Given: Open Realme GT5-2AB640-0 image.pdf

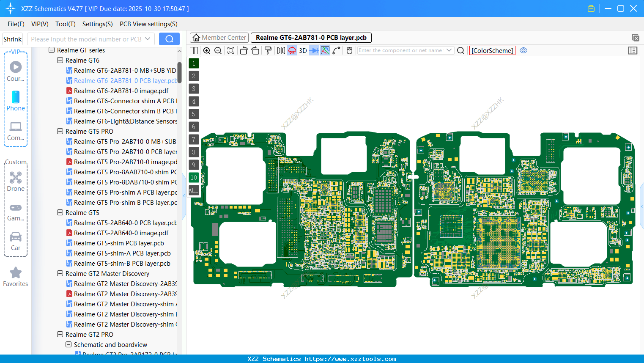Looking at the screenshot, I should point(117,233).
